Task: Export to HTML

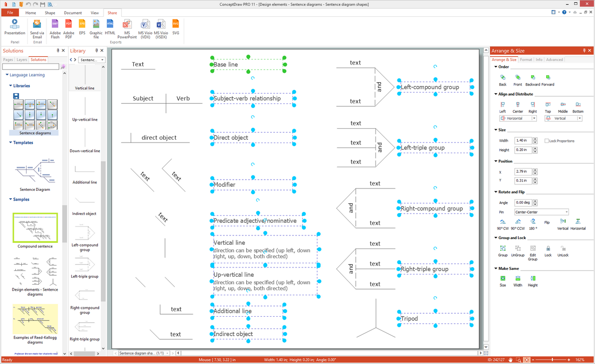Action: 110,27
